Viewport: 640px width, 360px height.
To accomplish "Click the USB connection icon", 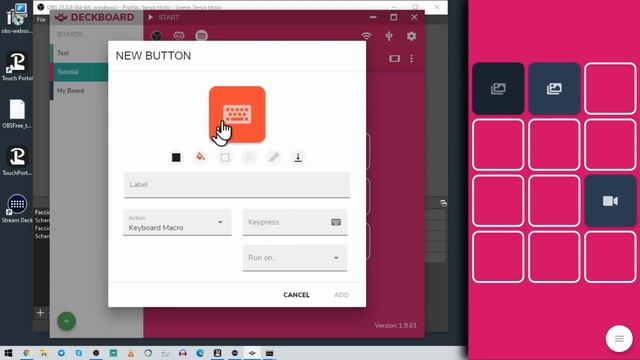I will [389, 36].
